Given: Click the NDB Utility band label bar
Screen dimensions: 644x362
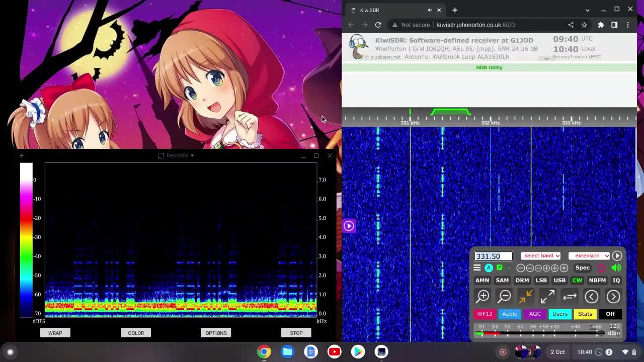Looking at the screenshot, I should (489, 67).
